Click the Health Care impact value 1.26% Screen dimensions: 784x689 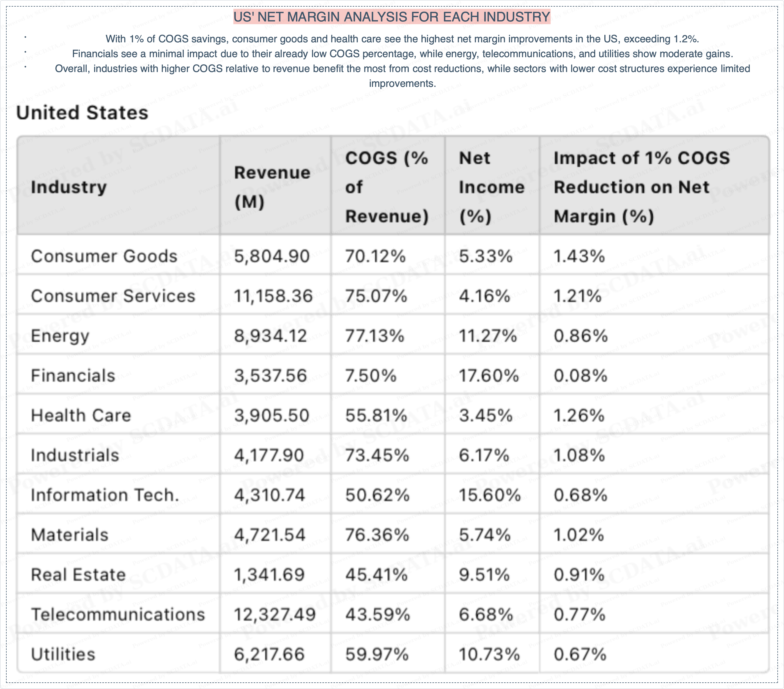point(579,416)
